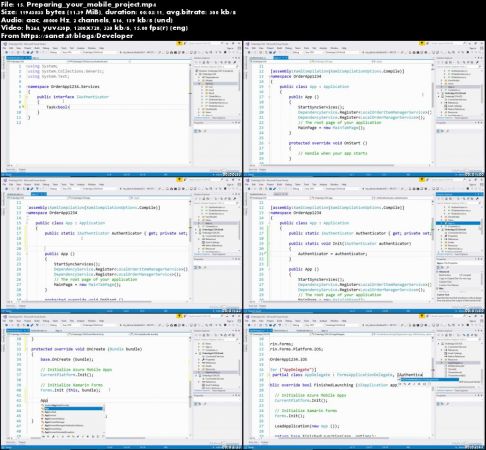Collapse Misc section in Init(IAuthenticator) frame Properties

[x=438, y=288]
